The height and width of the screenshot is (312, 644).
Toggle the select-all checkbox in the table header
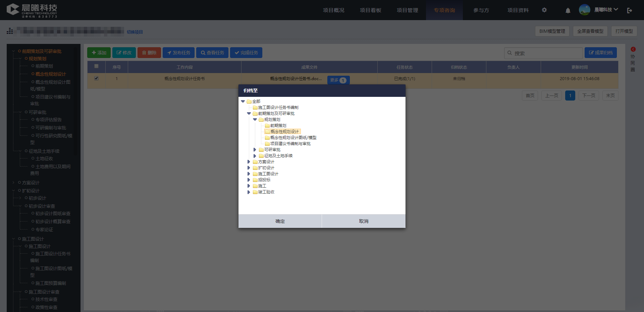tap(97, 66)
